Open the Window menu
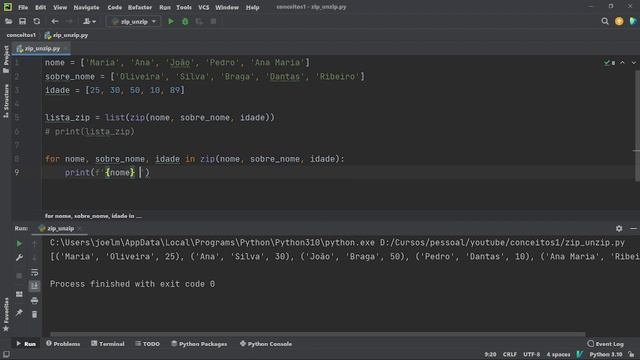The image size is (640, 360). click(227, 7)
